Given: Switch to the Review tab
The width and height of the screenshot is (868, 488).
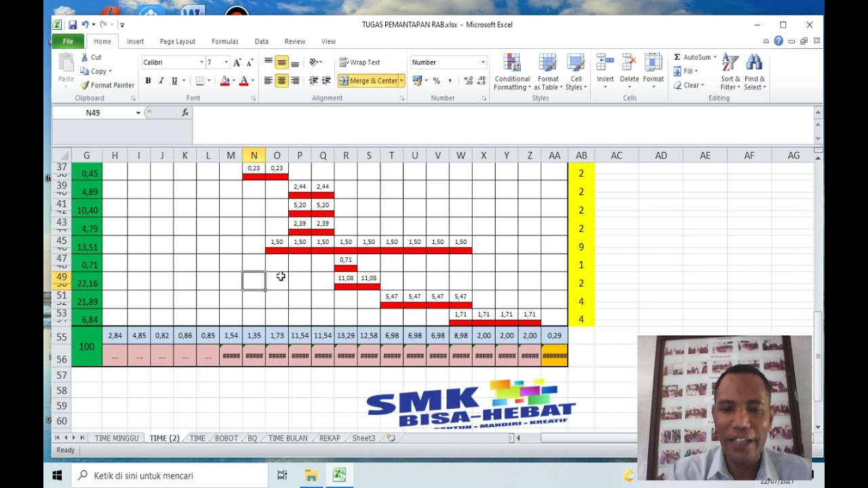Looking at the screenshot, I should click(x=295, y=41).
